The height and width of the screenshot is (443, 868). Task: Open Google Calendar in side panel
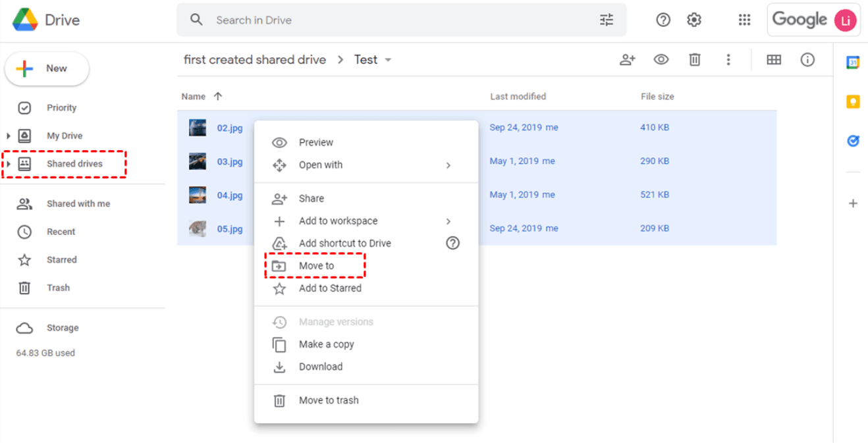point(853,63)
